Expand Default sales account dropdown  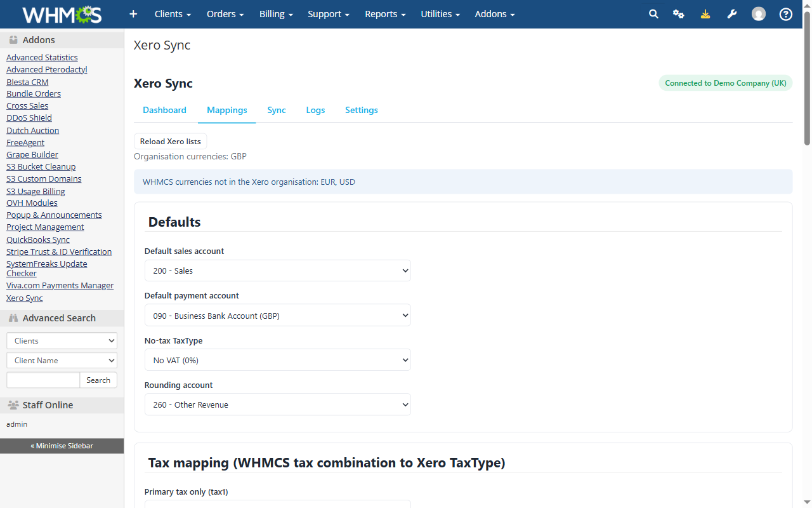click(278, 271)
